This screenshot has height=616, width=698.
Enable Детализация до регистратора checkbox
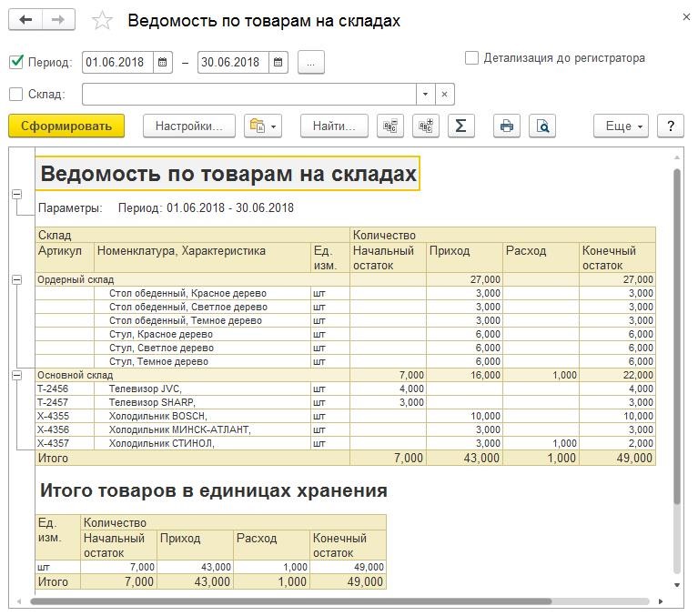tap(471, 58)
